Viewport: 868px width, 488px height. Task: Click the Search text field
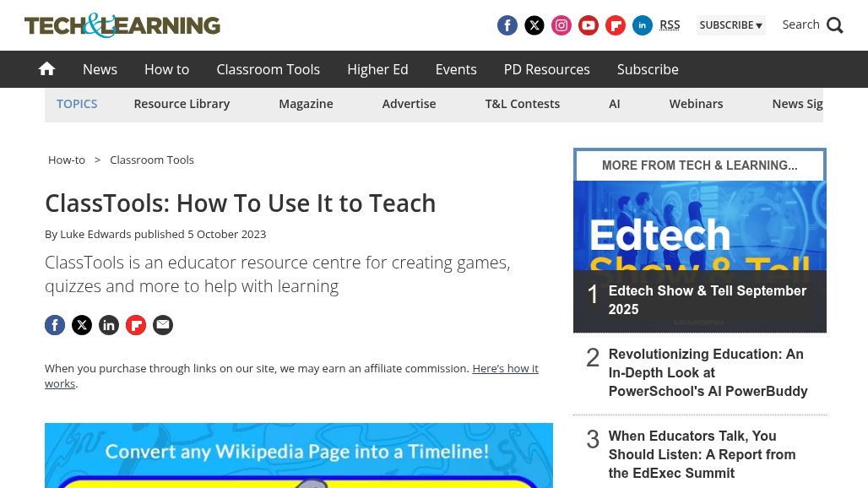click(801, 24)
